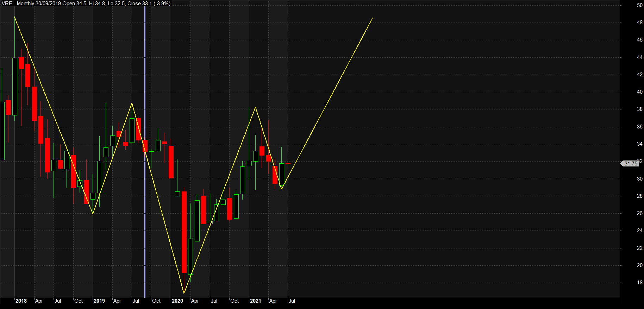Click the Jul label after Apr 2021
644x309 pixels.
[292, 301]
